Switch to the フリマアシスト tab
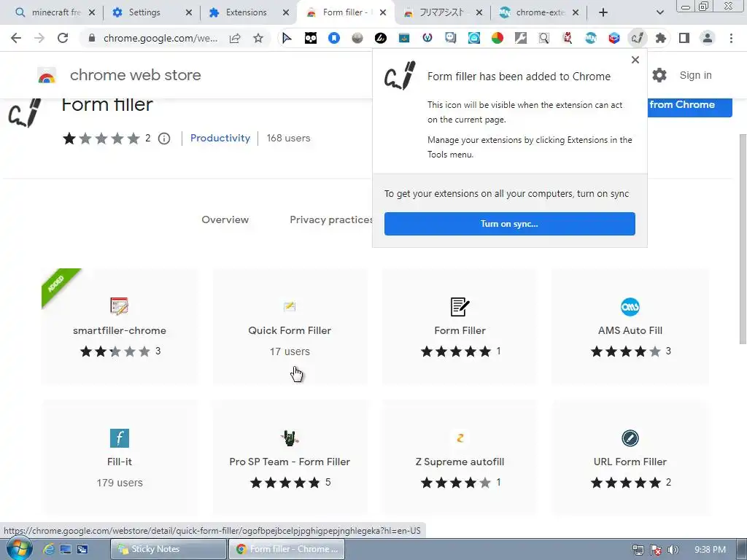 tap(443, 12)
